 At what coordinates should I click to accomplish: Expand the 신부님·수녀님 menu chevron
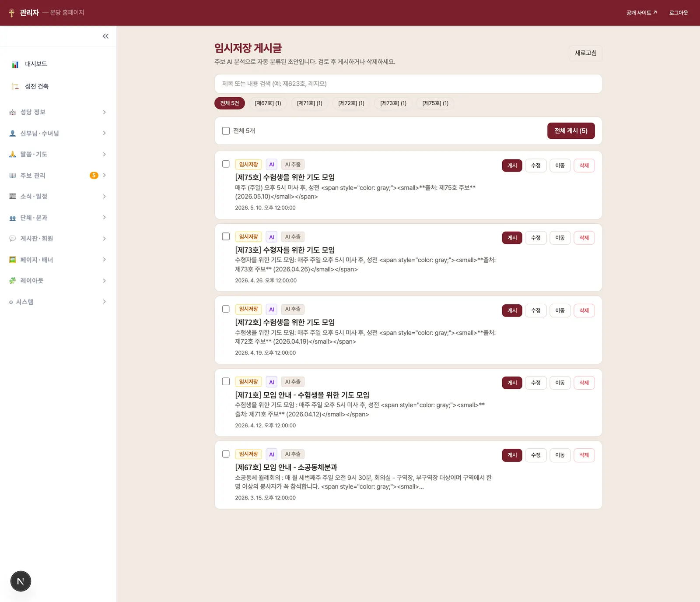pyautogui.click(x=104, y=134)
